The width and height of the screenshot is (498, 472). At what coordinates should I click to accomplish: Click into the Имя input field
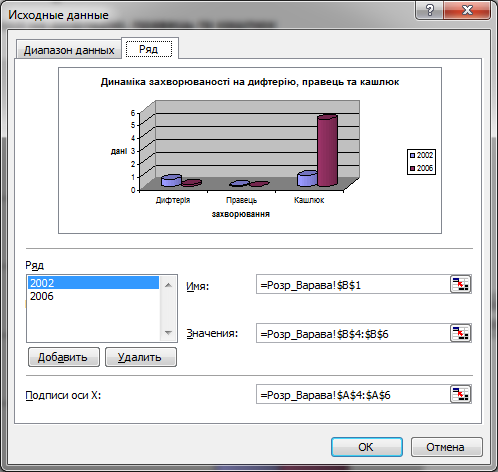pos(353,284)
